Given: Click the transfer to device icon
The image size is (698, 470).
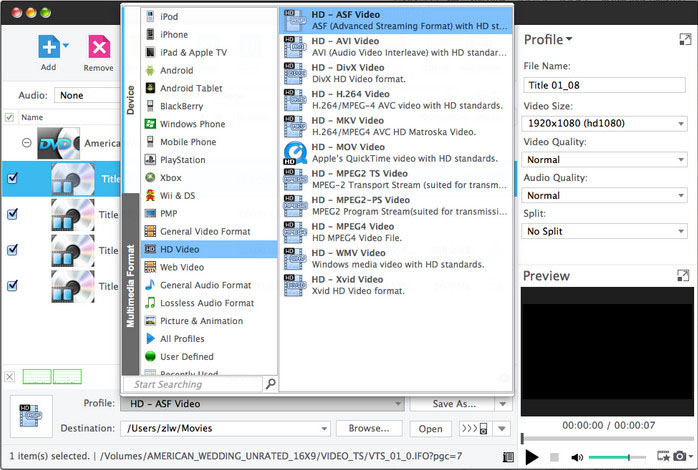Looking at the screenshot, I should tap(475, 429).
